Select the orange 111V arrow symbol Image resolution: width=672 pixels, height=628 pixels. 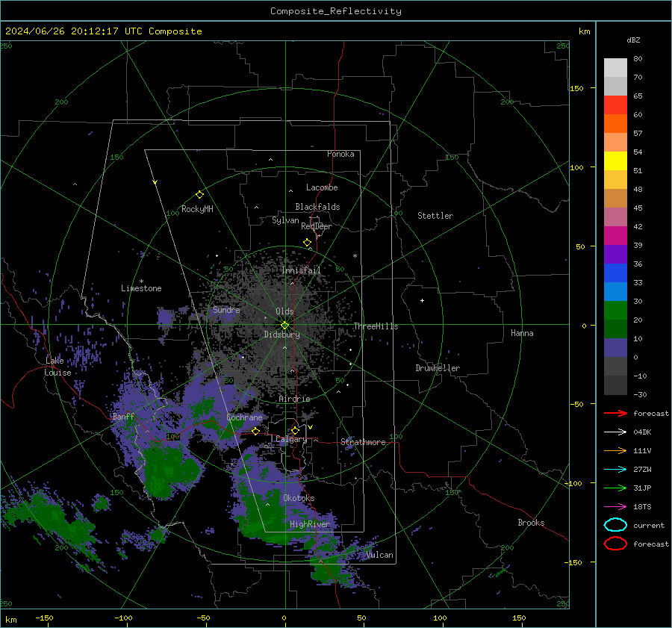(615, 450)
